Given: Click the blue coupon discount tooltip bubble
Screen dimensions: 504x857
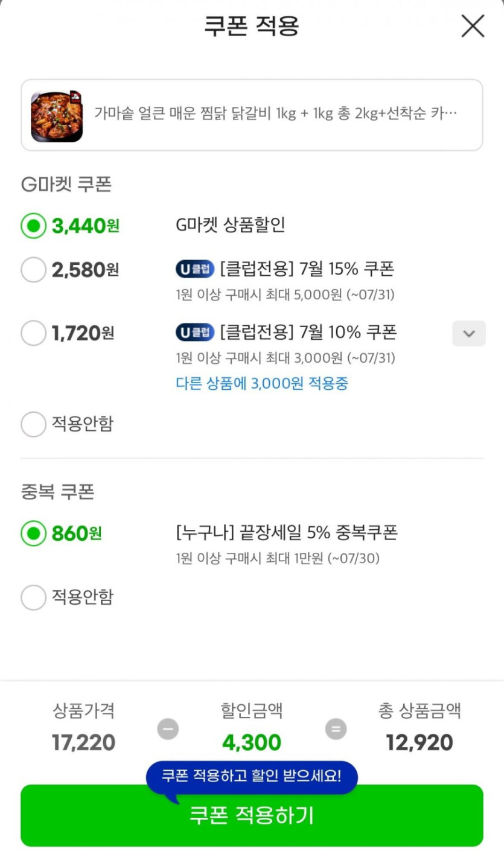Looking at the screenshot, I should pos(251,776).
